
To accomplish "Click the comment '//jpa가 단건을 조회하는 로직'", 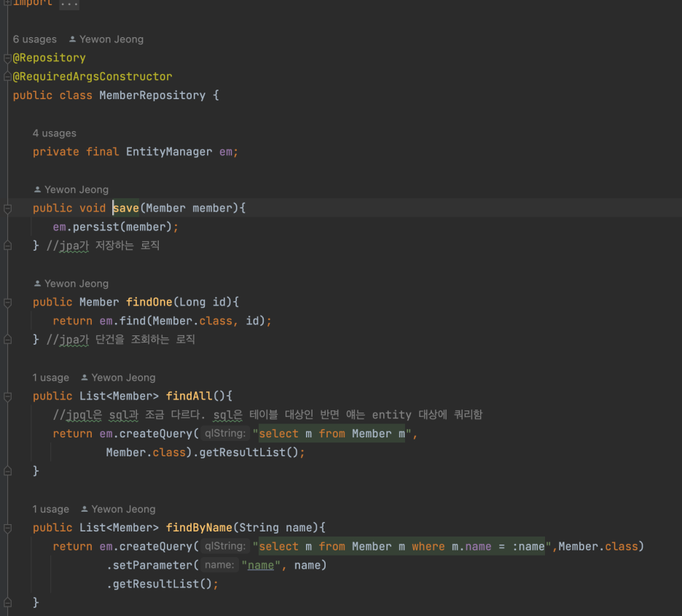I will 120,340.
